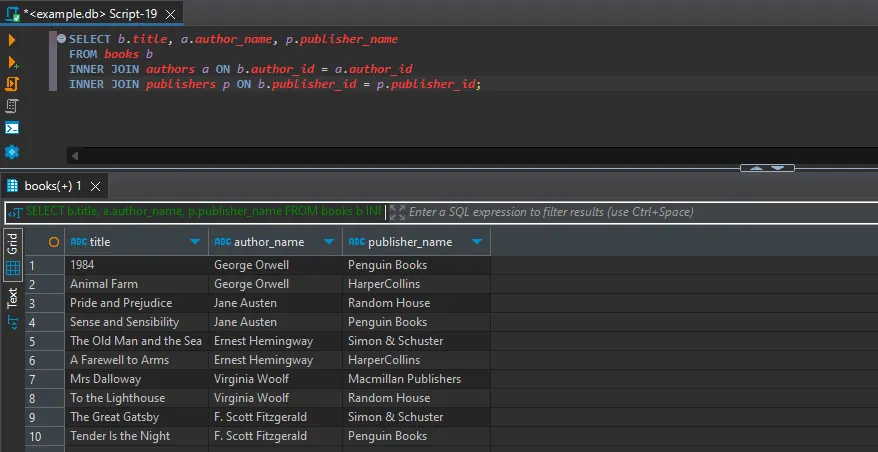Screen dimensions: 878x452
Task: Open the explain execution plan icon
Action: [12, 106]
